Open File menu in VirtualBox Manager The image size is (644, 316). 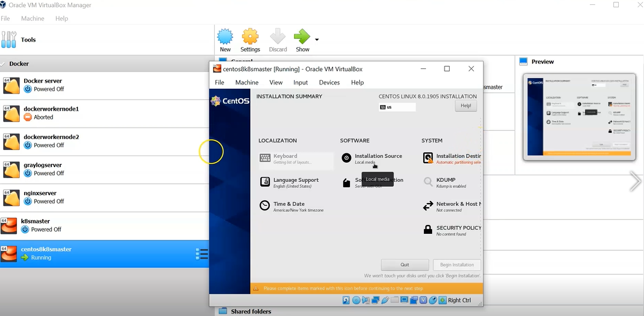point(5,19)
